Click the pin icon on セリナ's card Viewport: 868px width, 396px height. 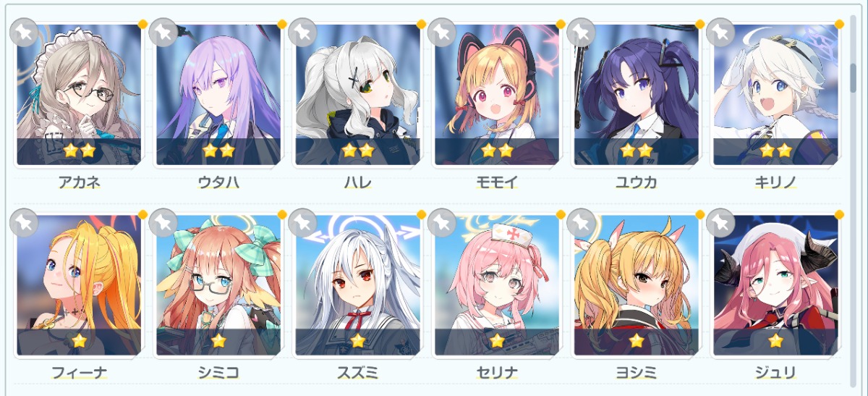coord(442,223)
